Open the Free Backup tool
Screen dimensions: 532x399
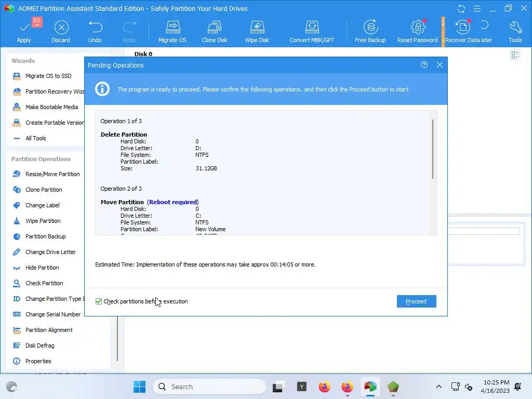pyautogui.click(x=370, y=32)
